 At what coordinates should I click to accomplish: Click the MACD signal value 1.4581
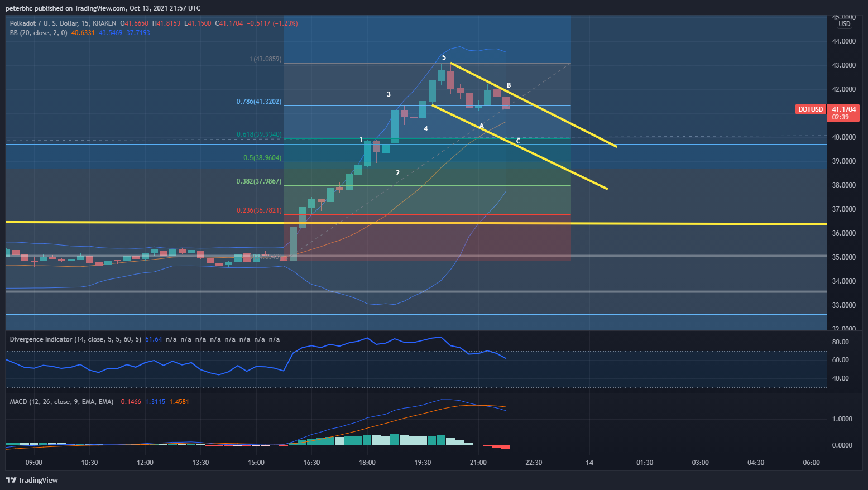pyautogui.click(x=179, y=402)
